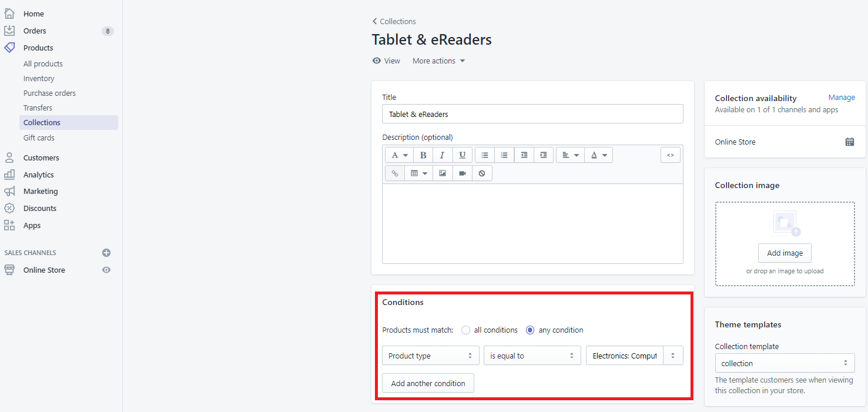Click Manage collection availability
The image size is (868, 412).
(842, 98)
